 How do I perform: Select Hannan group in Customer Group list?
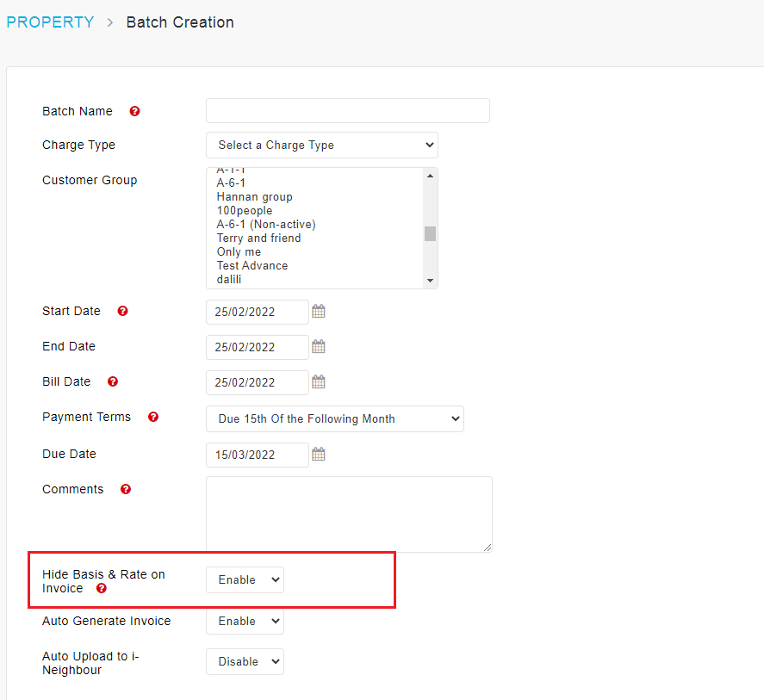click(x=254, y=197)
